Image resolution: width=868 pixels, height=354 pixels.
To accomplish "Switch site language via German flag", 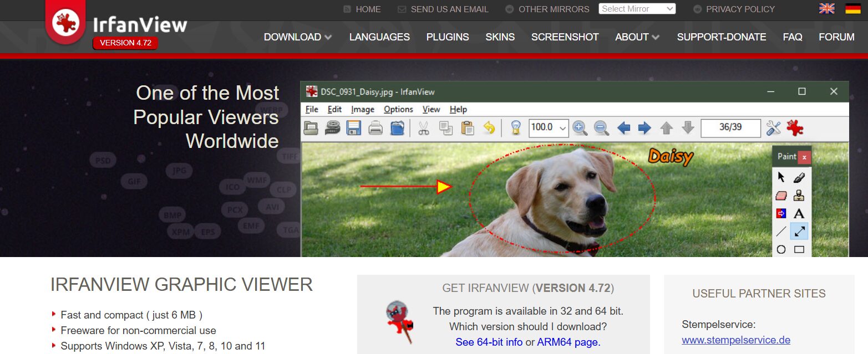I will [852, 9].
